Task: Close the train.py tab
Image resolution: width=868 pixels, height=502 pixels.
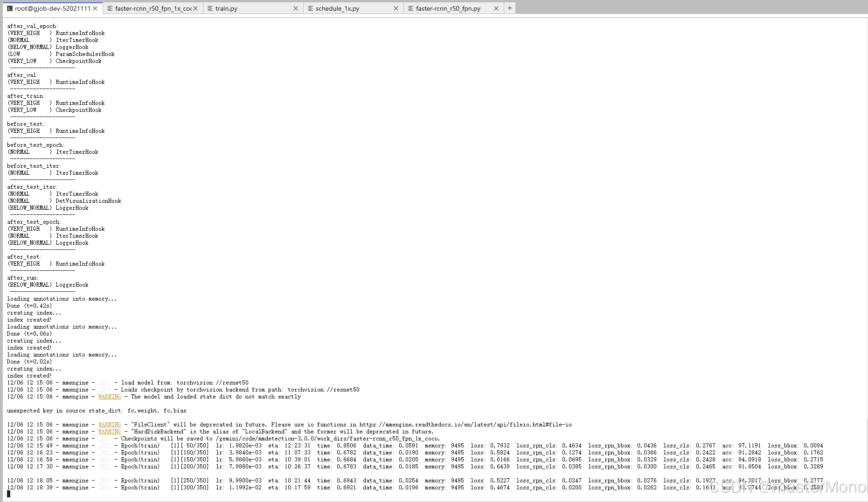Action: (295, 8)
